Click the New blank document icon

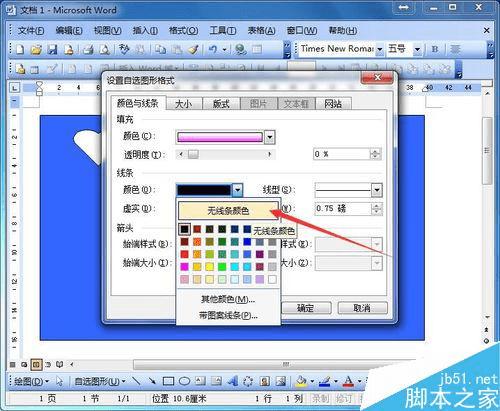20,50
